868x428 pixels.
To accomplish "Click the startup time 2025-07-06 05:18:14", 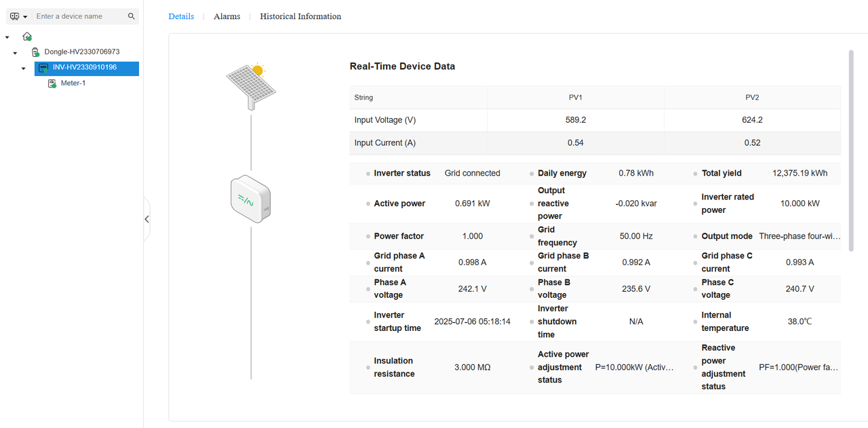I will tap(472, 322).
